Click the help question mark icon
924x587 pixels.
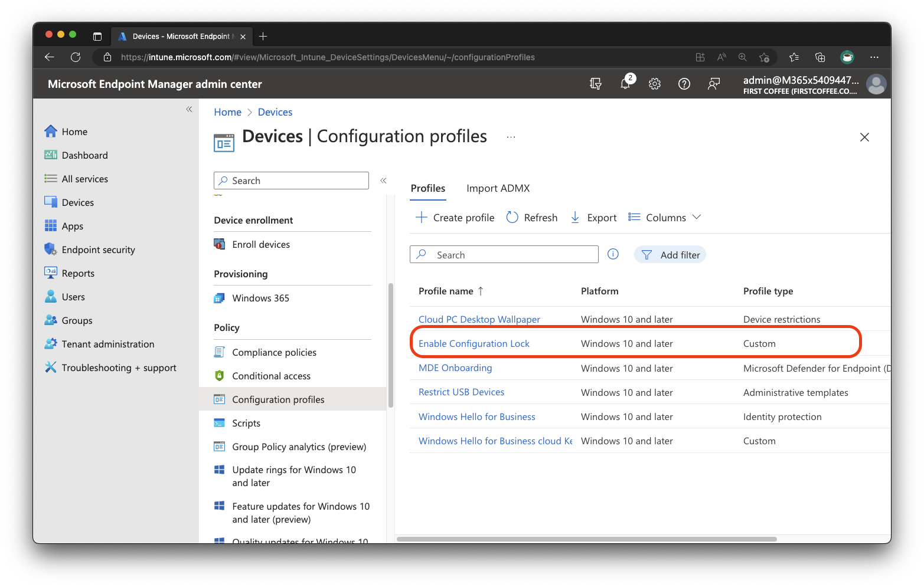(684, 83)
